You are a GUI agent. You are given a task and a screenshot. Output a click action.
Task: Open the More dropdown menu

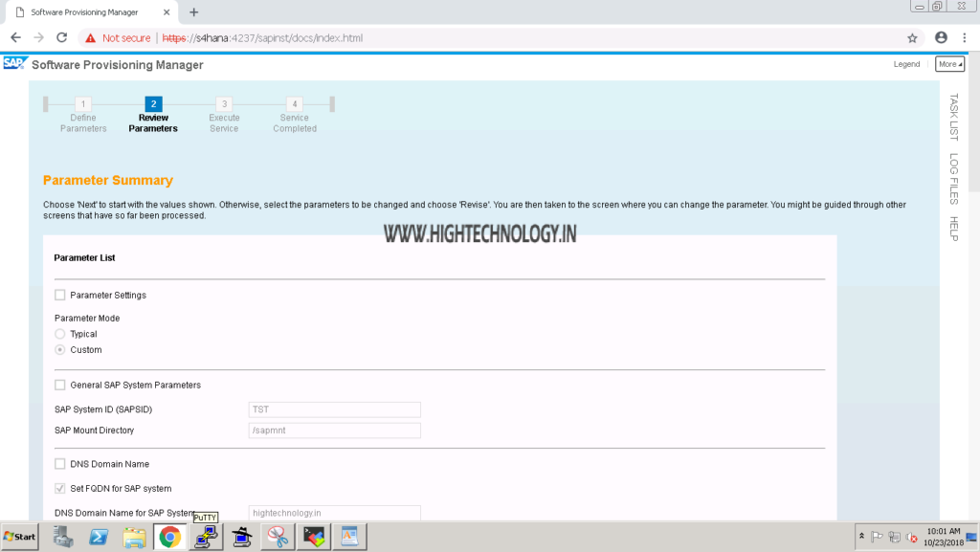[949, 64]
